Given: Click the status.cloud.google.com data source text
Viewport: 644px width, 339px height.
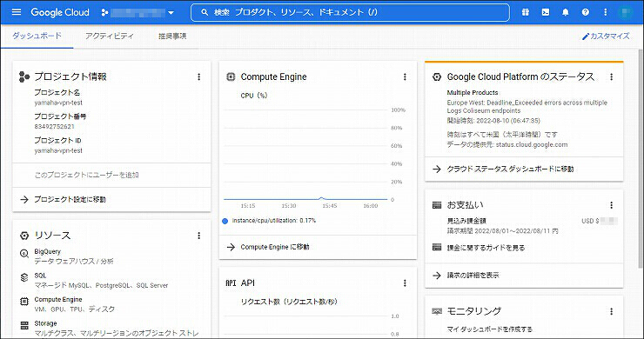Looking at the screenshot, I should (532, 145).
